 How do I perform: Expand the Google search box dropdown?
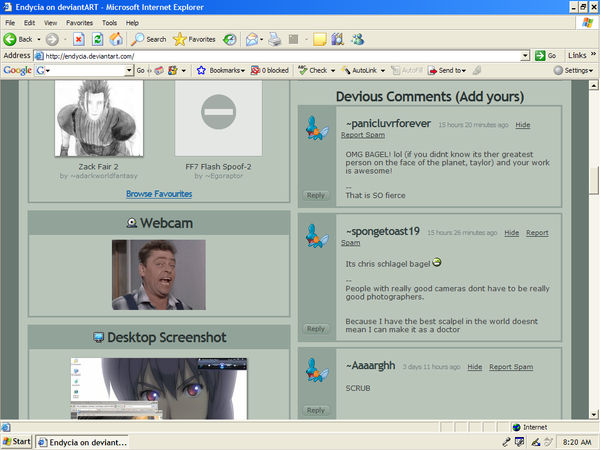pyautogui.click(x=129, y=70)
